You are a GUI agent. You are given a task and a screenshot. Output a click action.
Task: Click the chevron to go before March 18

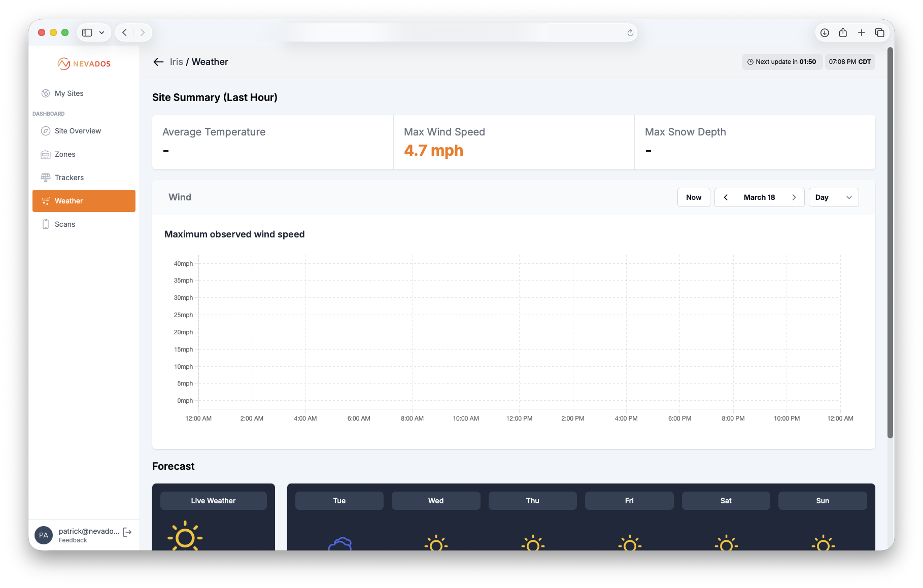coord(726,197)
